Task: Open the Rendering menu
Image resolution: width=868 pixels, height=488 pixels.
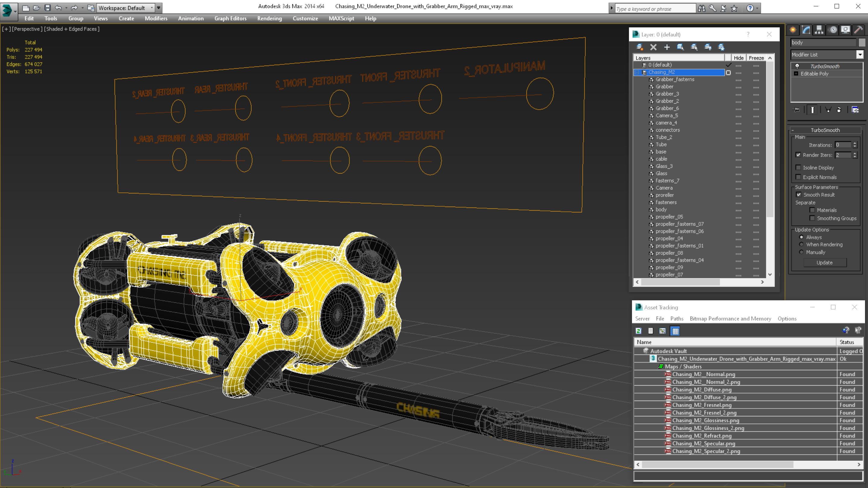Action: tap(269, 18)
